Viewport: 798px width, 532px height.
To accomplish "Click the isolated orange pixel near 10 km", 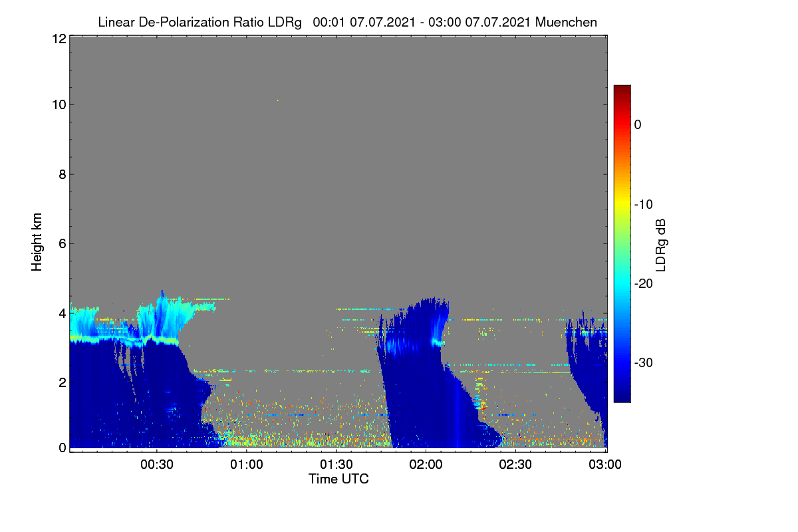I will pos(278,100).
